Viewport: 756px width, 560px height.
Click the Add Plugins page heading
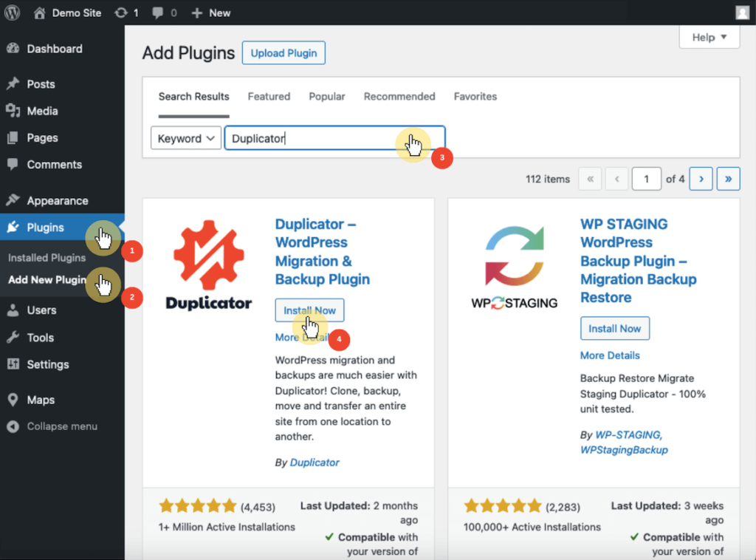188,52
